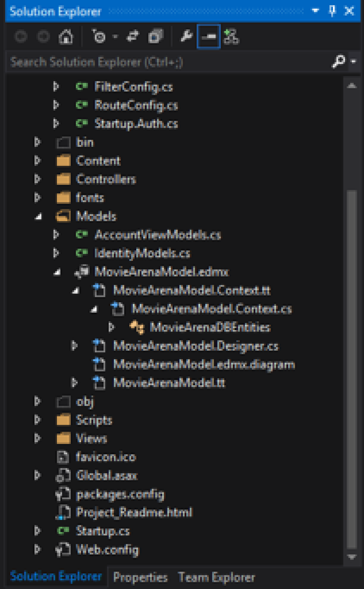Click MovieArenaModel.Context.tt file icon
This screenshot has height=589, width=364.
(x=99, y=290)
